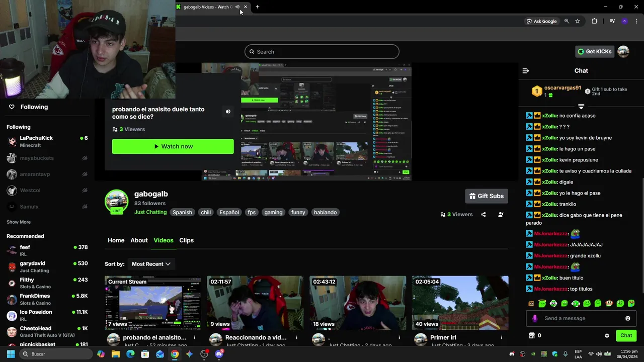Open the browser Extensions puzzle icon
The height and width of the screenshot is (362, 644).
(595, 21)
